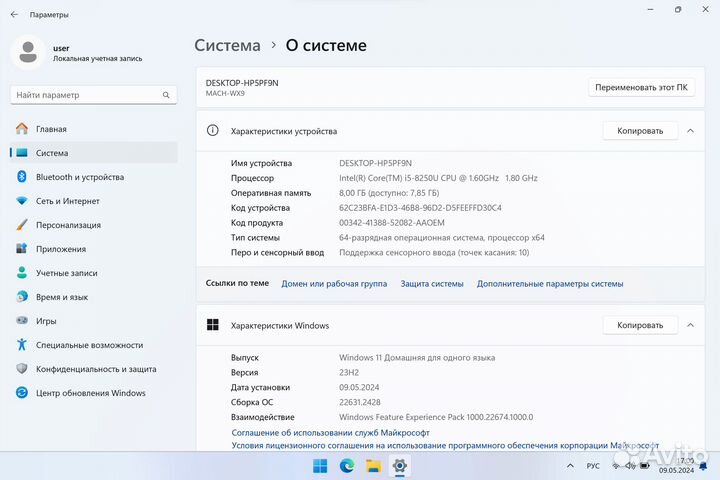Go to Сеть и Интернет
The height and width of the screenshot is (480, 720).
click(93, 201)
